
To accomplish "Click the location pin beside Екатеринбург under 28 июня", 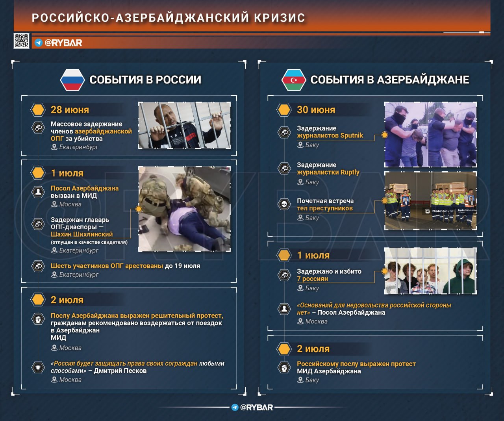I will (x=54, y=147).
